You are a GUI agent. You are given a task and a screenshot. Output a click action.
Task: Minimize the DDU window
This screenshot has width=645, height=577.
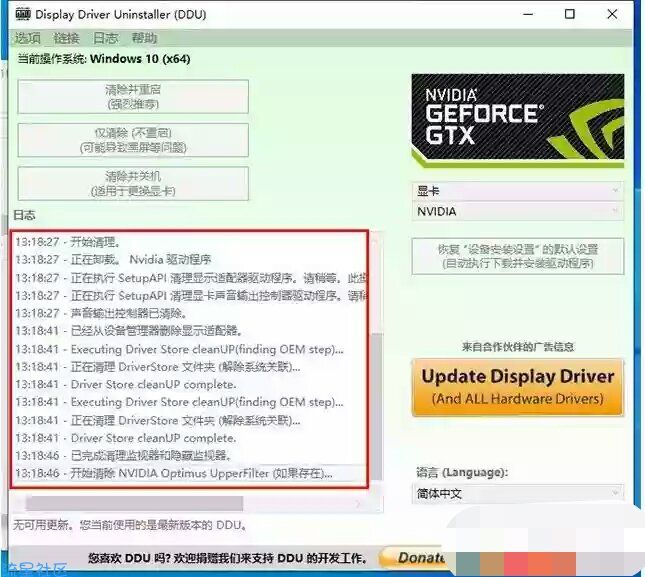pos(528,14)
